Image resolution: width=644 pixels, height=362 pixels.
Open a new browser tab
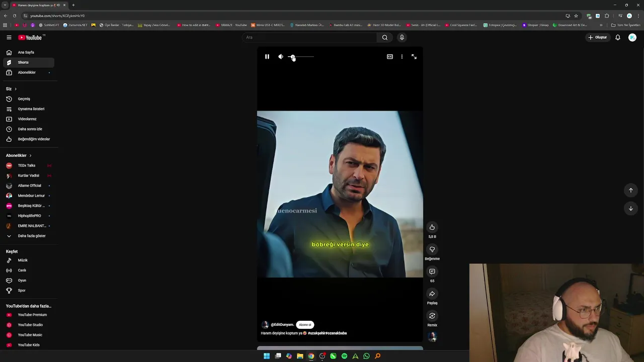73,5
